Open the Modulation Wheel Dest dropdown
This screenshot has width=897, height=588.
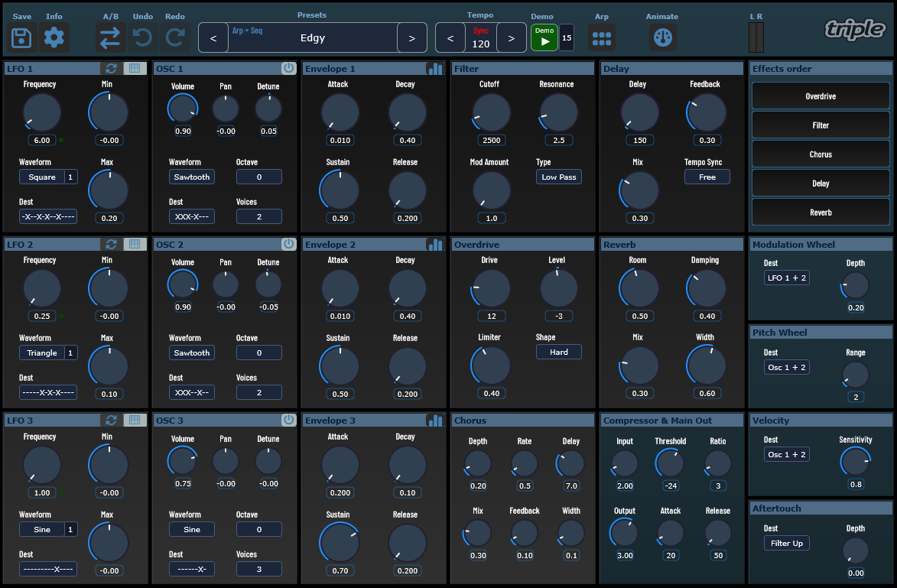(x=787, y=278)
